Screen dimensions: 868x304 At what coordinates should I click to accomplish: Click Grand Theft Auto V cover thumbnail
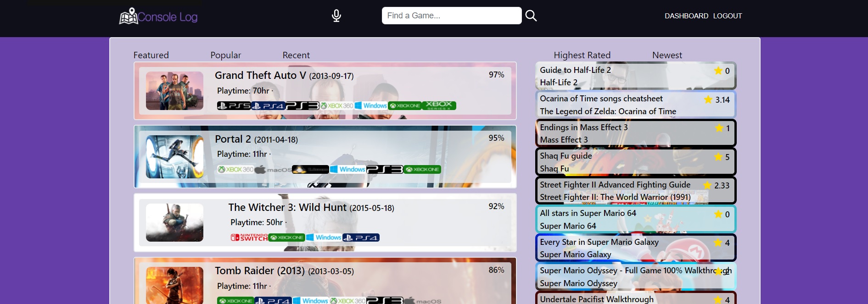coord(174,91)
